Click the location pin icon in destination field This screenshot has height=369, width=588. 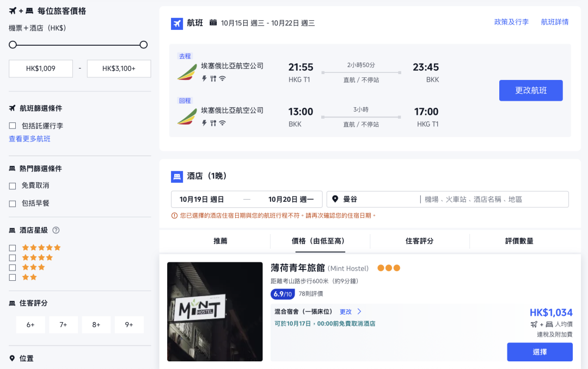click(x=335, y=199)
